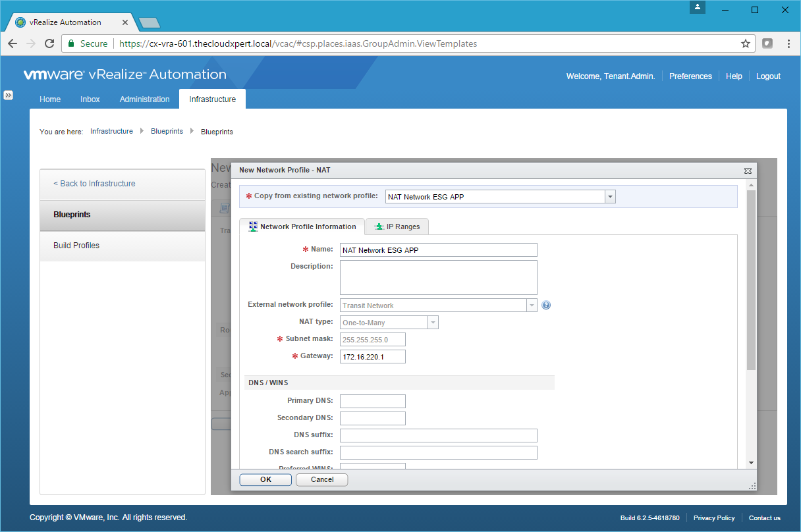Open the Chrome three-dot menu
The width and height of the screenshot is (801, 532).
tap(788, 43)
